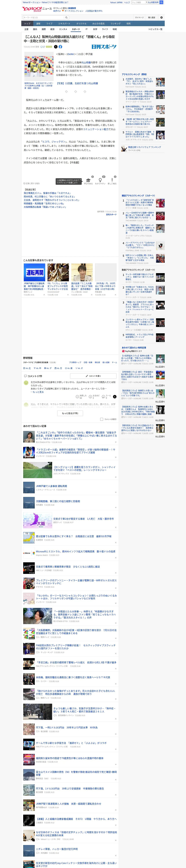The width and height of the screenshot is (186, 868).
Task: Open the みんなの意見 navigation tab
Action: click(98, 24)
